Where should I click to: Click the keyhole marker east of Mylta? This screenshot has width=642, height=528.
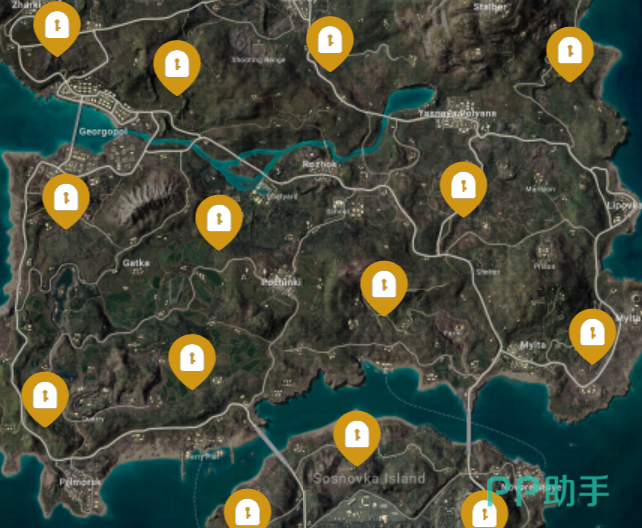(592, 332)
